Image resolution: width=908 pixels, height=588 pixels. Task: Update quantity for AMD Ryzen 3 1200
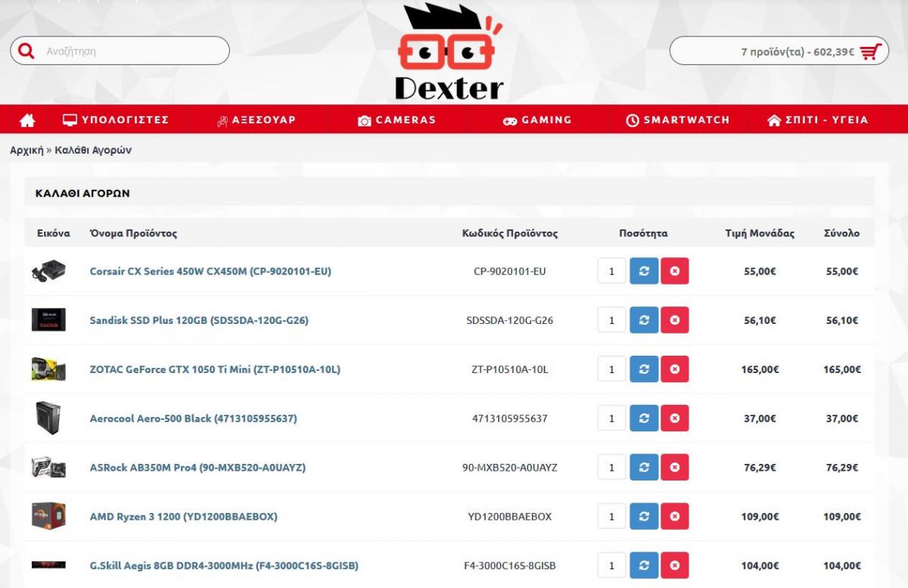(644, 517)
